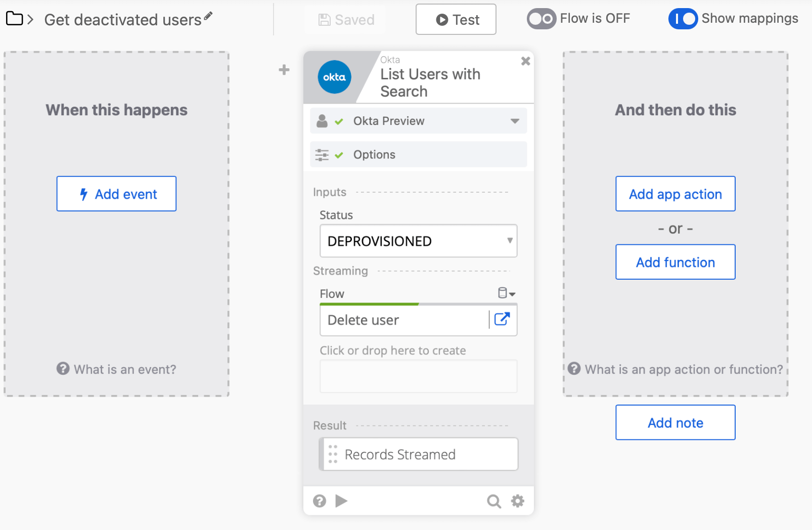Click the folder icon in the breadcrumb
The height and width of the screenshot is (530, 812).
click(x=14, y=19)
